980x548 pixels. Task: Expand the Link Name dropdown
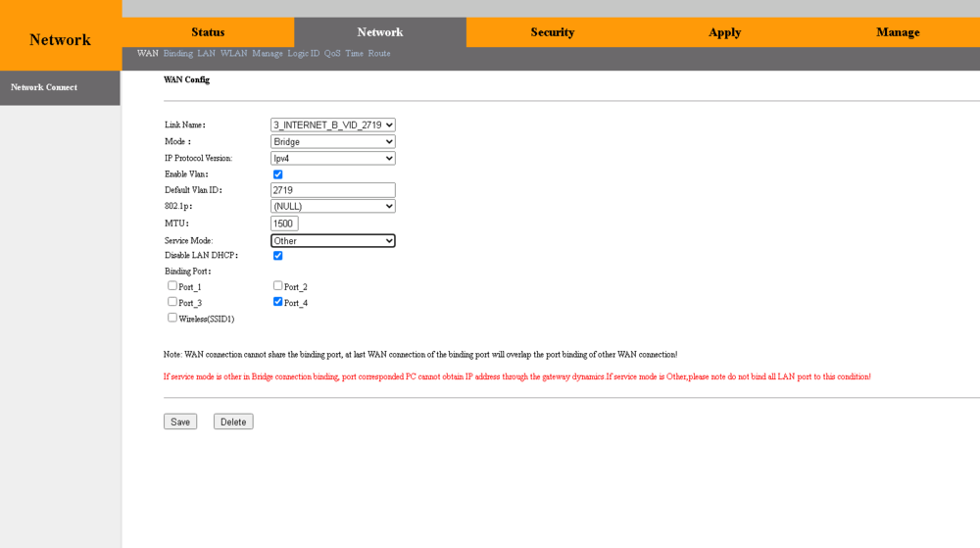[333, 125]
